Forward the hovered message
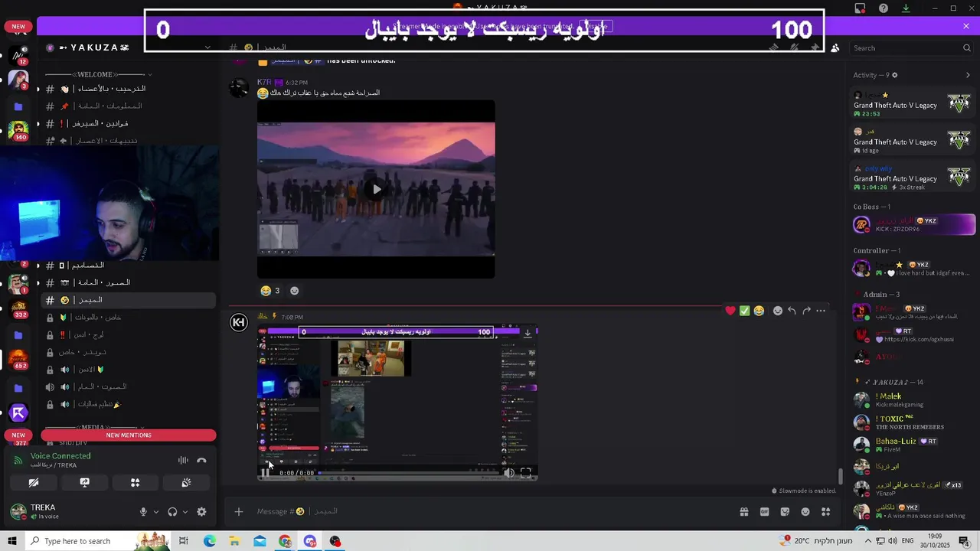 pos(806,311)
